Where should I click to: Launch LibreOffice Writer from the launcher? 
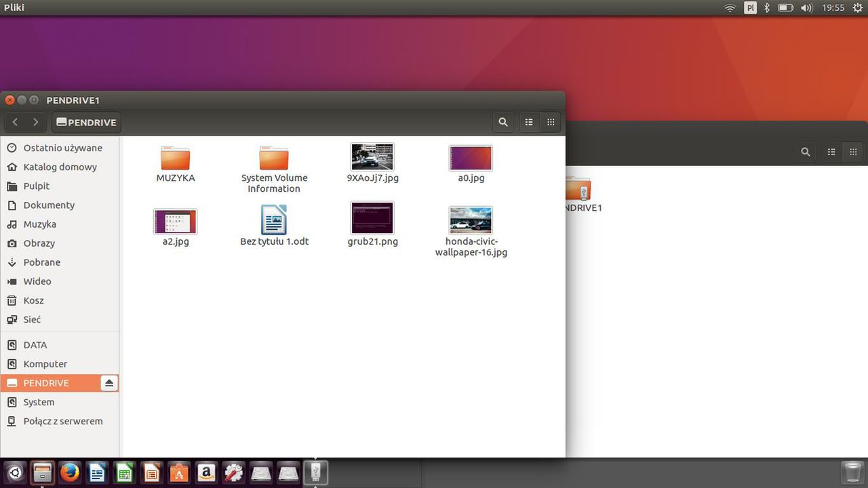coord(97,472)
